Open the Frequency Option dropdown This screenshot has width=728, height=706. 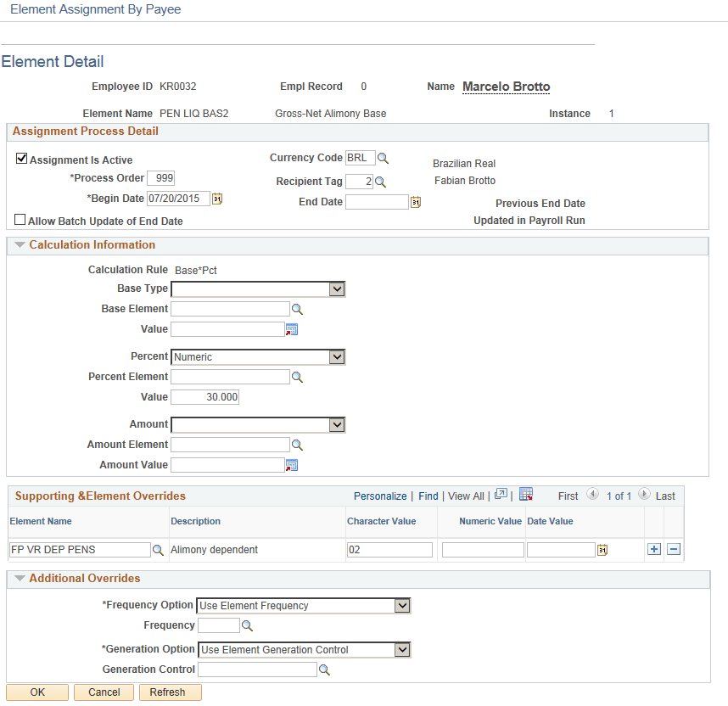click(402, 605)
